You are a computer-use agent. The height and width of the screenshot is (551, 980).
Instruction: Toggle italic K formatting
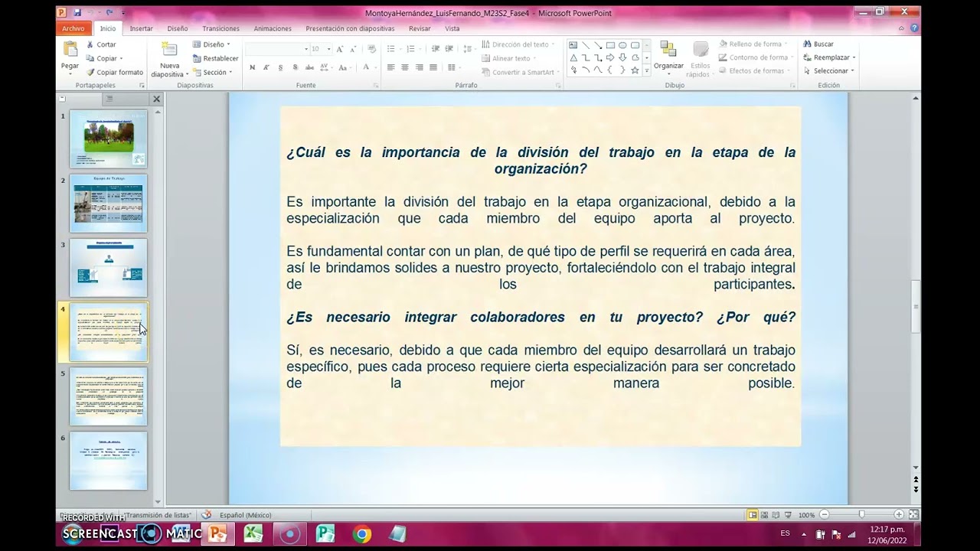tap(266, 67)
